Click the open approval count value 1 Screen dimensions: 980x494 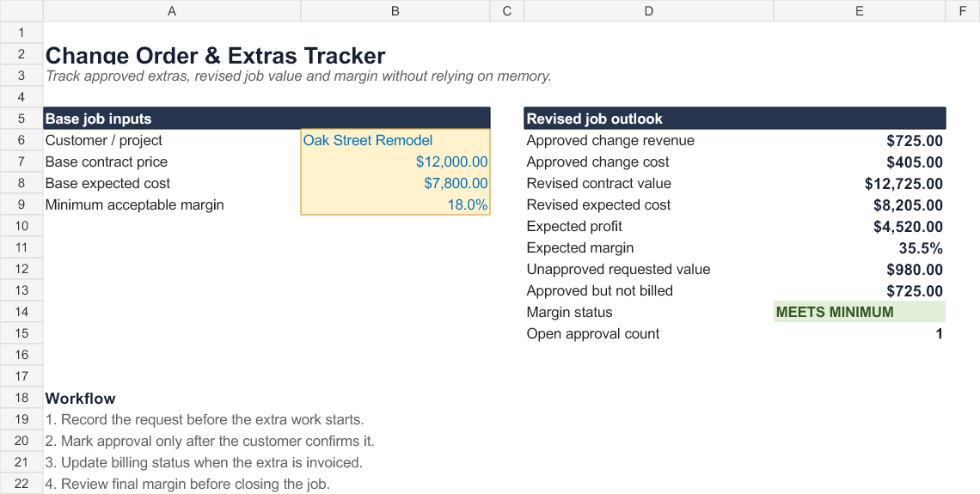(x=939, y=333)
